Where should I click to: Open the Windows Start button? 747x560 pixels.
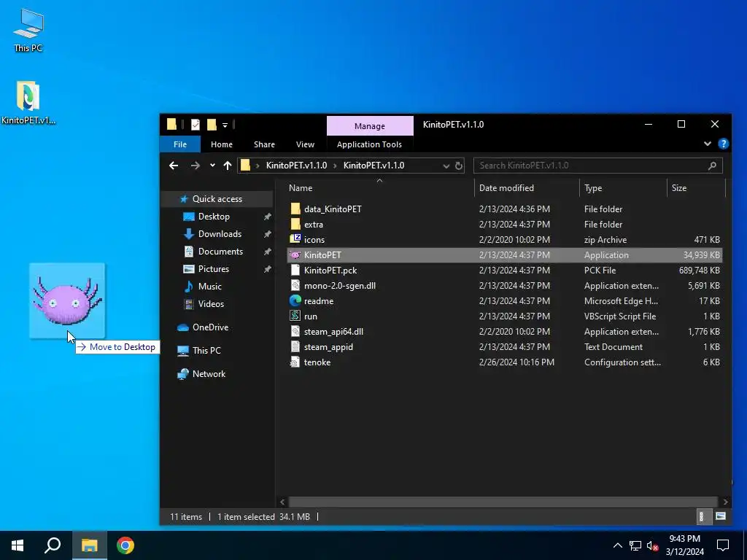tap(18, 545)
